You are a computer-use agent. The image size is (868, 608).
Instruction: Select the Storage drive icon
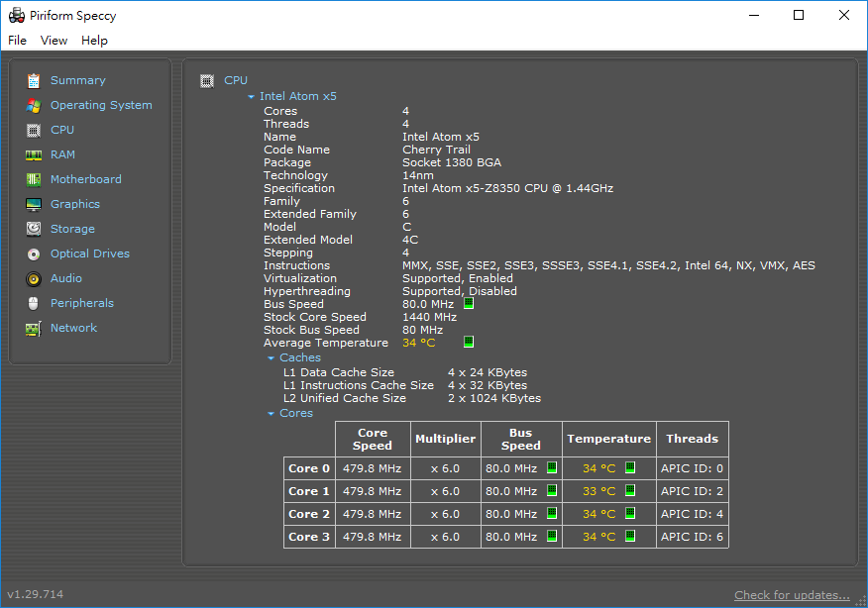[x=34, y=230]
